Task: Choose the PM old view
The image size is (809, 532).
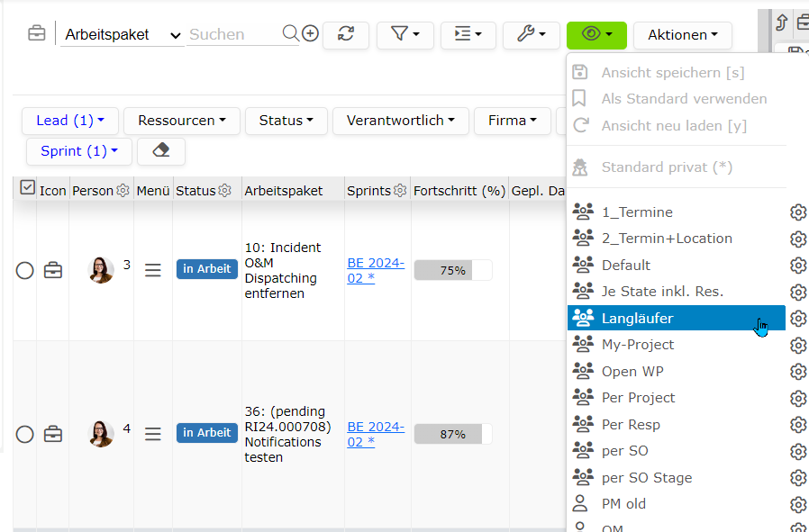Action: tap(676, 504)
